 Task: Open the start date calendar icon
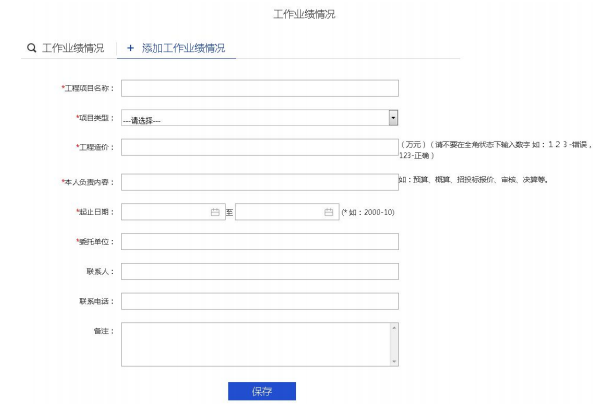point(215,212)
